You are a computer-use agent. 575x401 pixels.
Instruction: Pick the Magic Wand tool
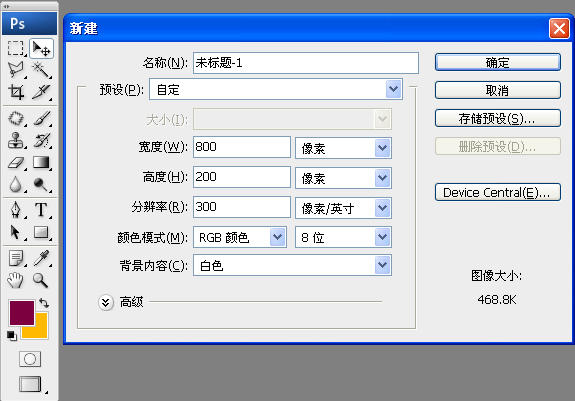[x=41, y=70]
